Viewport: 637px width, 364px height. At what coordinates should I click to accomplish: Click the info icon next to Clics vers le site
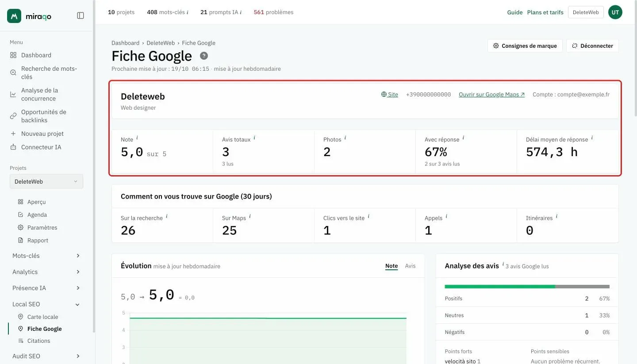pyautogui.click(x=368, y=217)
